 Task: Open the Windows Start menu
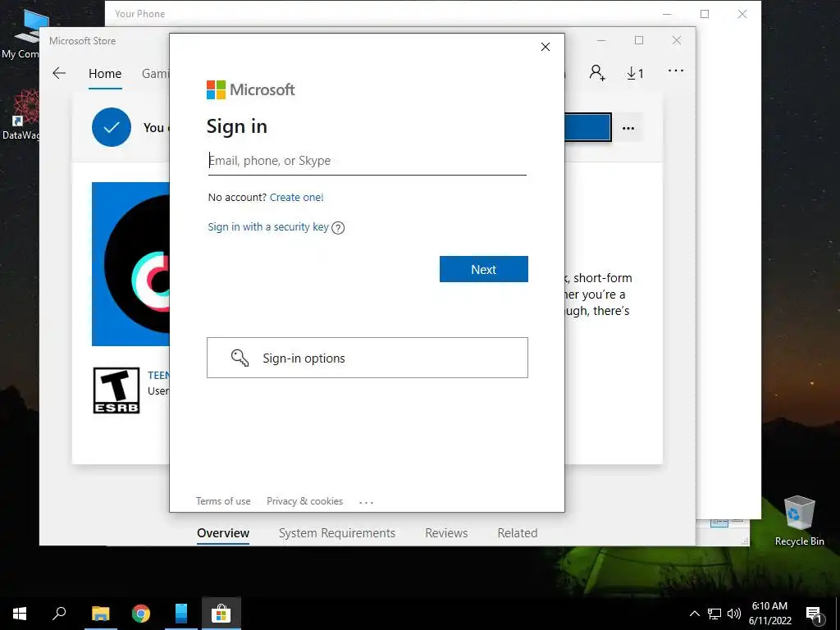tap(20, 614)
